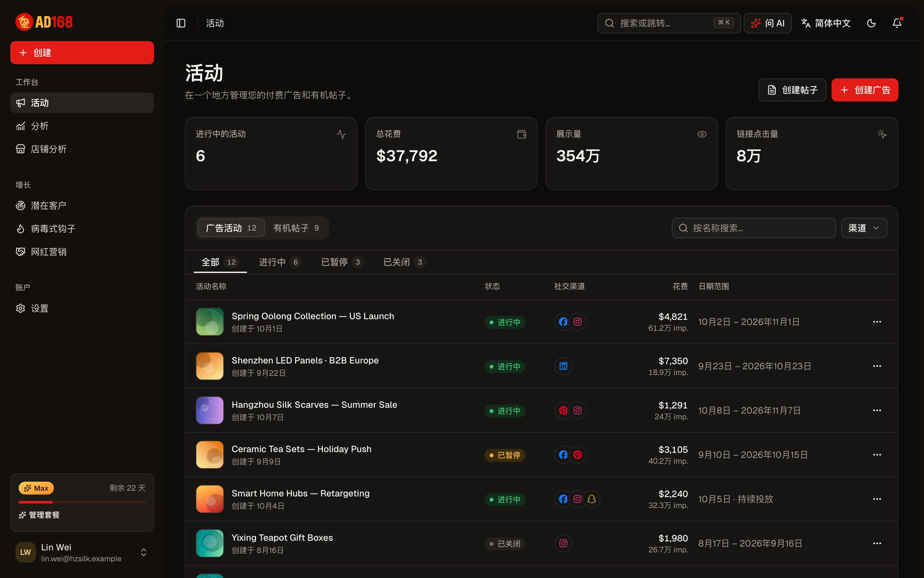Click Snapchat icon in Smart Home Hubs row
Image resolution: width=924 pixels, height=578 pixels.
tap(591, 499)
